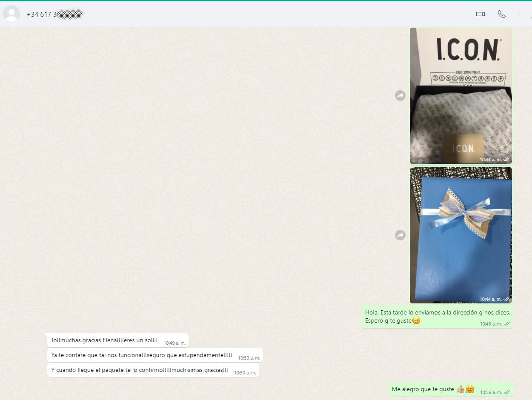Select sent message 'Hola. Esta tarde lo enviamos'
Viewport: 532px width, 400px height.
pyautogui.click(x=437, y=317)
